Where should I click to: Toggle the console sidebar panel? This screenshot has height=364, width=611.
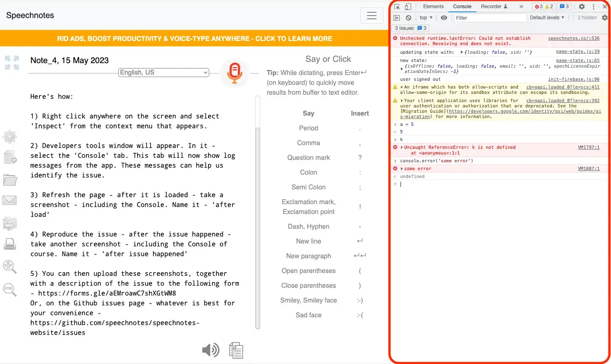pos(396,18)
